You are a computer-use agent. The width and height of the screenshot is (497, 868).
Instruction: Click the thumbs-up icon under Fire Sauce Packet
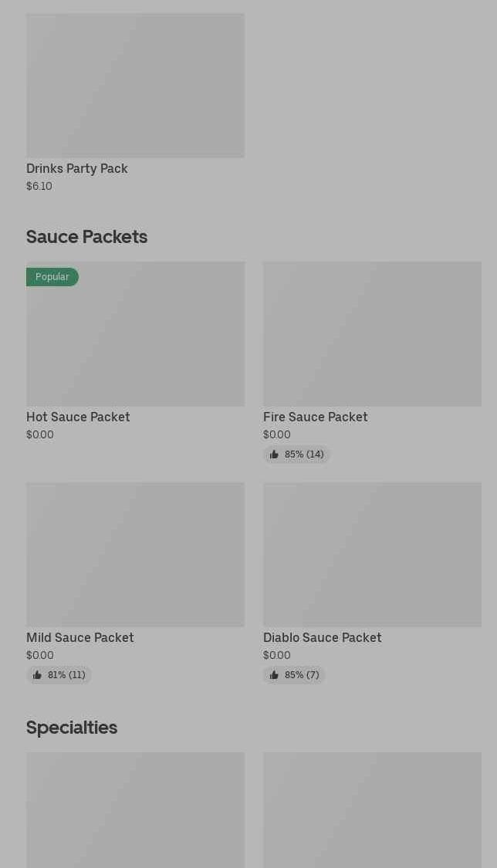(x=274, y=454)
